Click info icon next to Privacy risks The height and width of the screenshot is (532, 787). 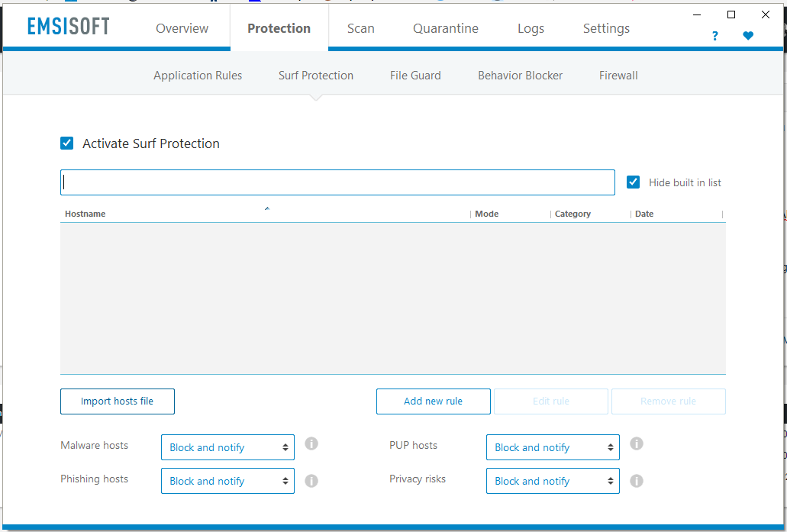click(x=637, y=481)
